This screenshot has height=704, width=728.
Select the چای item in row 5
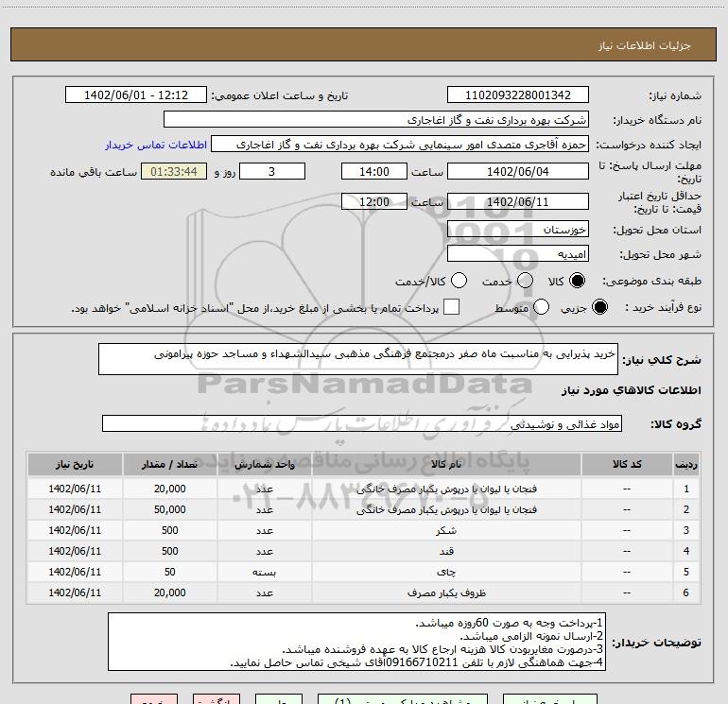446,573
